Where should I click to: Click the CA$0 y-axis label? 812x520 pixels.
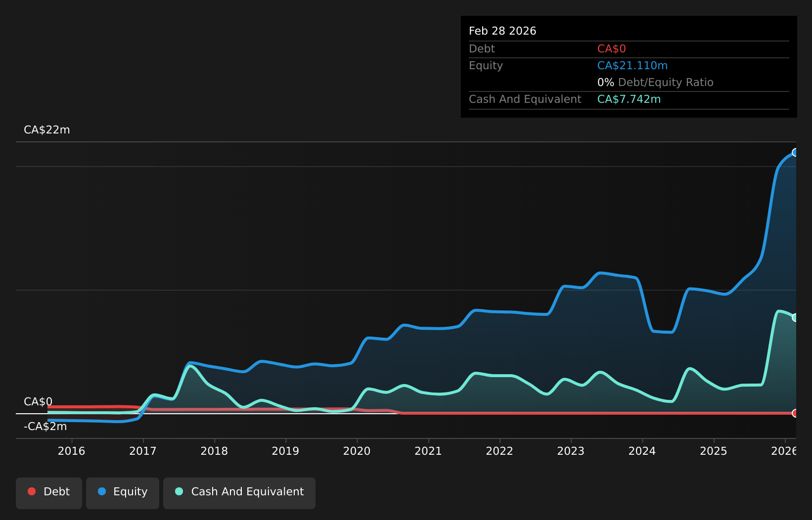click(x=38, y=401)
